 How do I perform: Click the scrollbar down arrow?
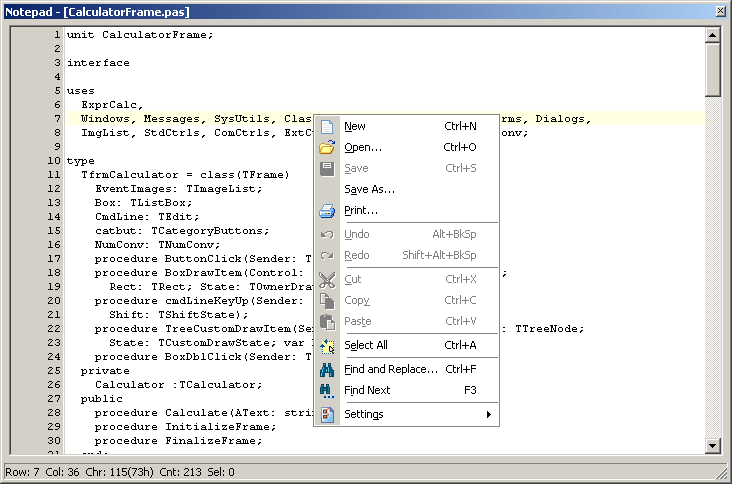point(712,446)
